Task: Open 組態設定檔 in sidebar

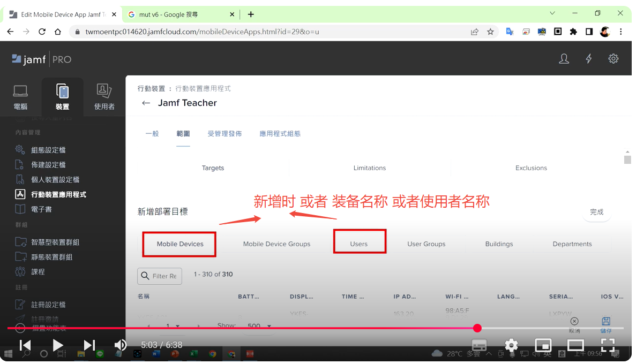Action: (x=48, y=150)
